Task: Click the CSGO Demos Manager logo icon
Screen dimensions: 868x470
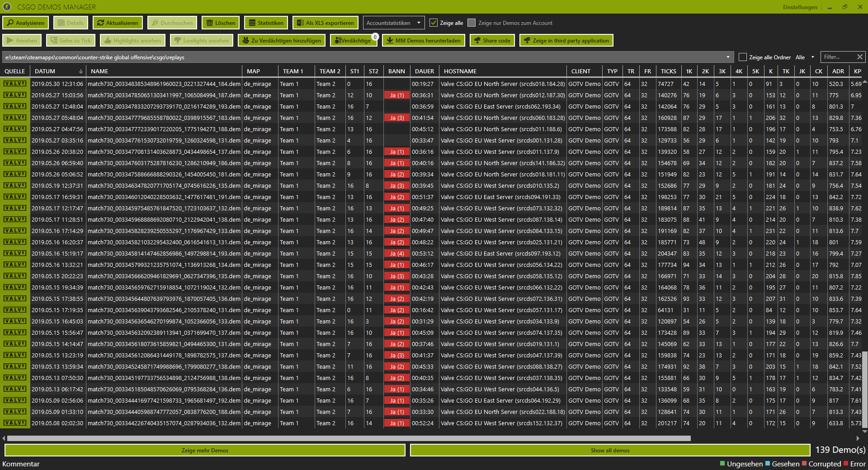Action: coord(7,7)
